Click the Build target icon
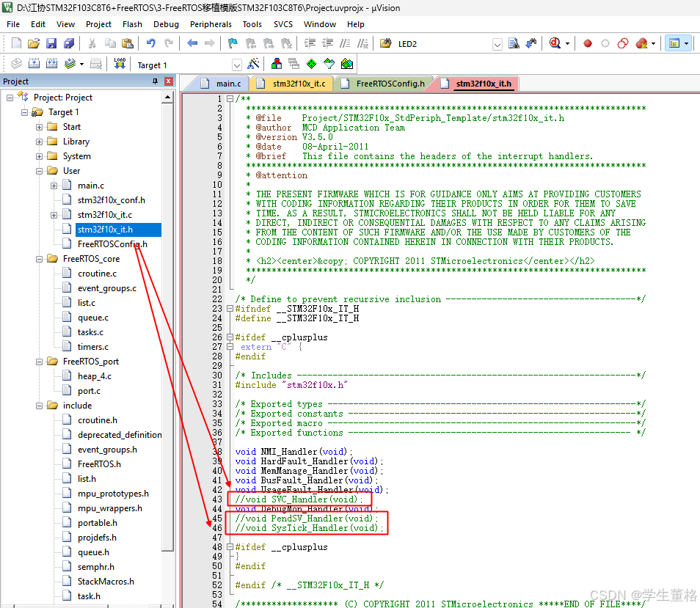Viewport: 700px width, 608px height. (34, 64)
